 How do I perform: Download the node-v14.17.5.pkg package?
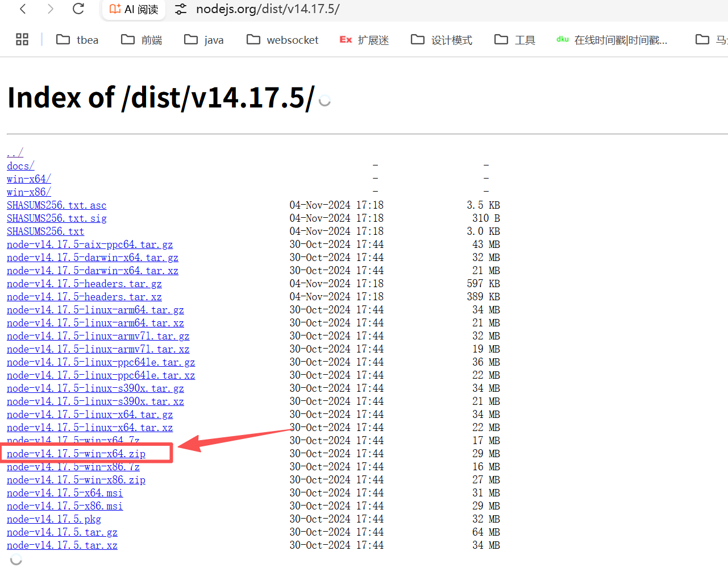point(54,519)
